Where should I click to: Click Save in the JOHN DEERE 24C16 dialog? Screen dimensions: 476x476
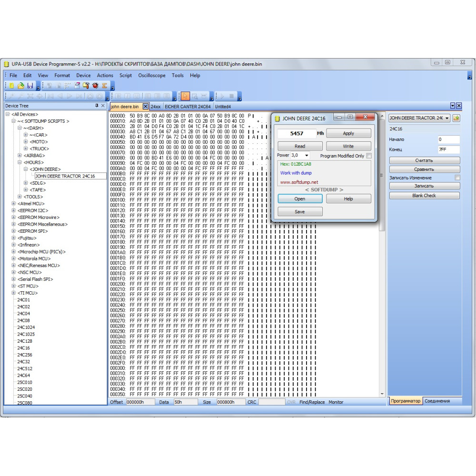coord(300,212)
